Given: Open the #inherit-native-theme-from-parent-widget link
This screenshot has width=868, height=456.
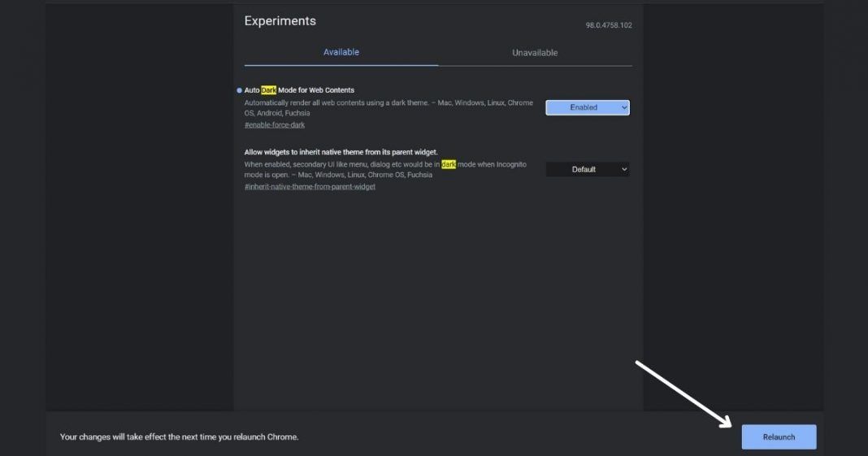Looking at the screenshot, I should click(x=310, y=187).
